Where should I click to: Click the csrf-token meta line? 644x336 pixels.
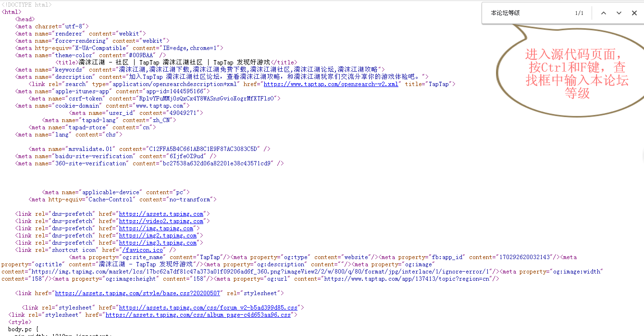(x=154, y=99)
